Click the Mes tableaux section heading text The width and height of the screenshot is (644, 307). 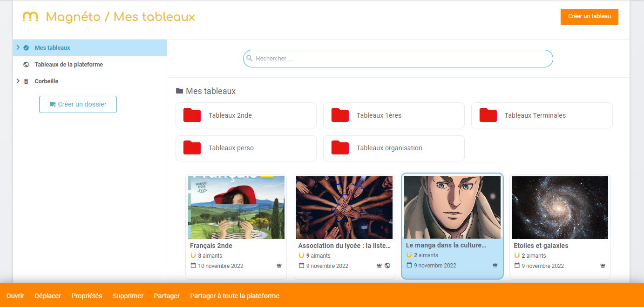point(211,91)
